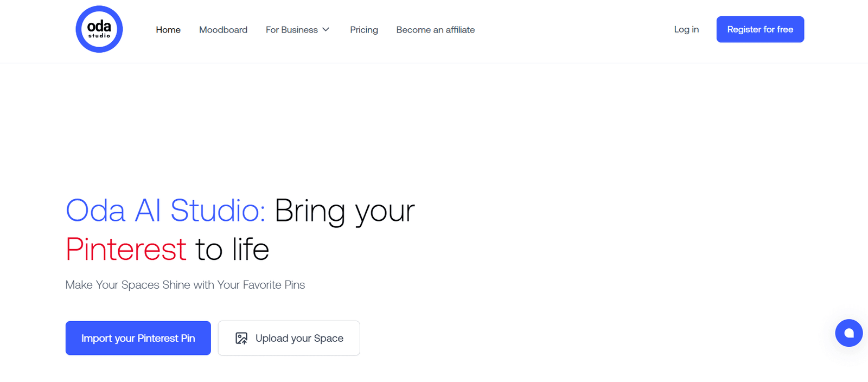Screen dimensions: 868x382
Task: Open the chat bubble widget
Action: pyautogui.click(x=848, y=333)
